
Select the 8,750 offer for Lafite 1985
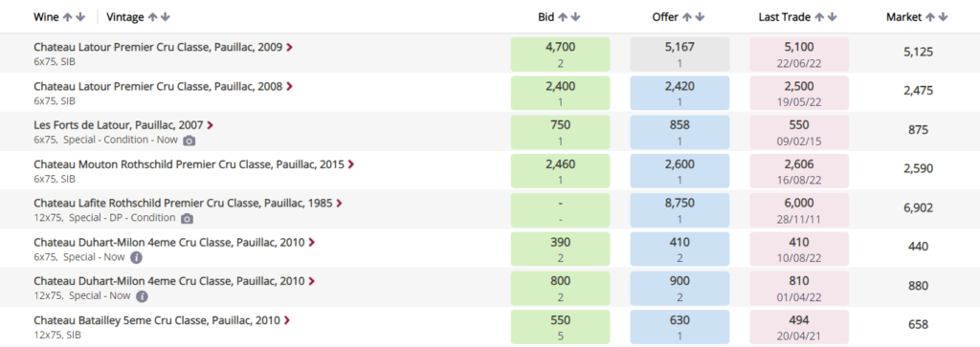[679, 210]
